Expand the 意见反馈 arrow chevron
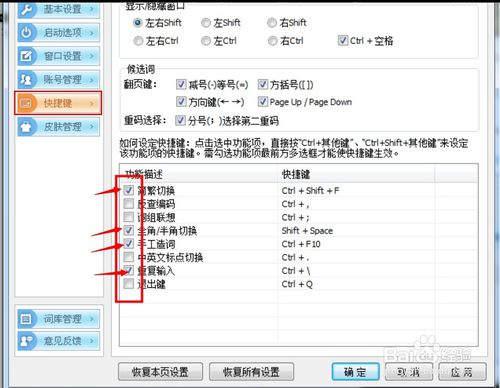500x388 pixels. click(92, 341)
